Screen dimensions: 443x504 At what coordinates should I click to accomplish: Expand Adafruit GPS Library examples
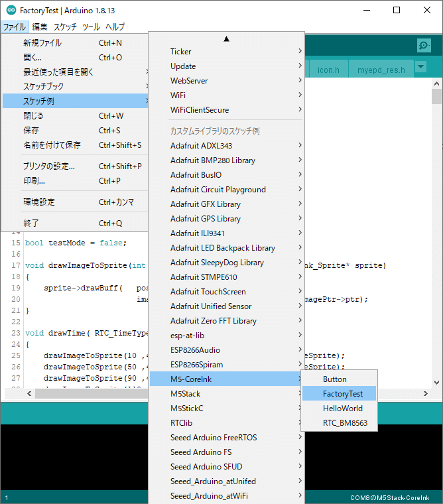[226, 219]
